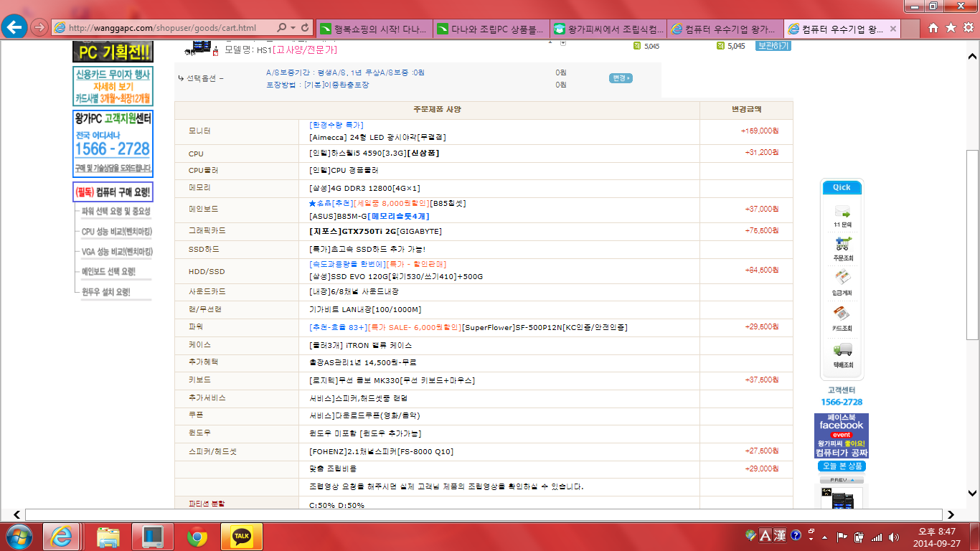Click the scroll down arrow

point(972,493)
